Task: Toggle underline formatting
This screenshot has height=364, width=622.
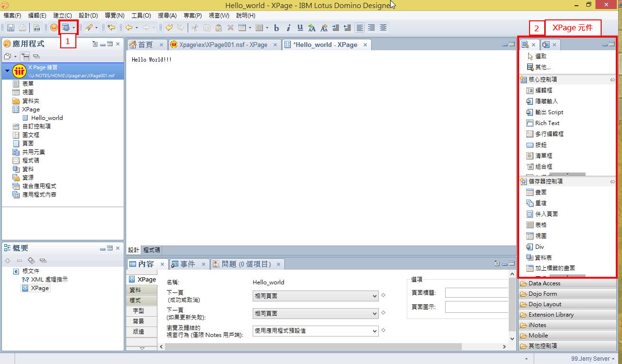Action: (300, 28)
